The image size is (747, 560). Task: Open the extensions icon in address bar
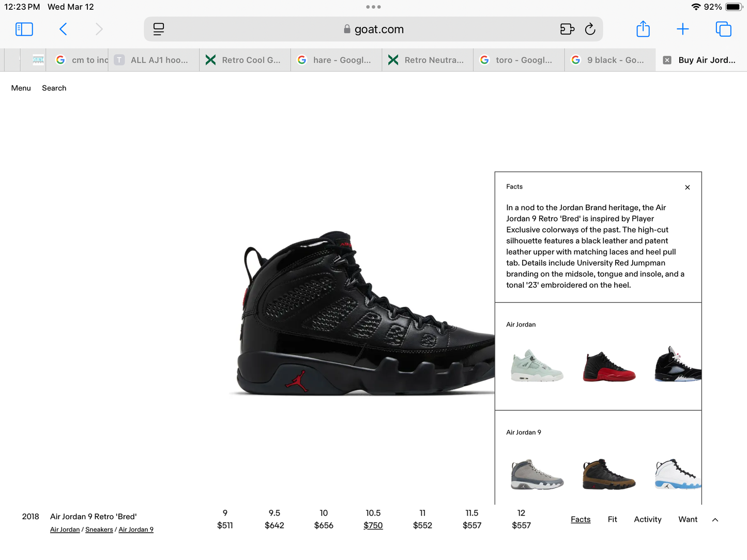tap(567, 29)
